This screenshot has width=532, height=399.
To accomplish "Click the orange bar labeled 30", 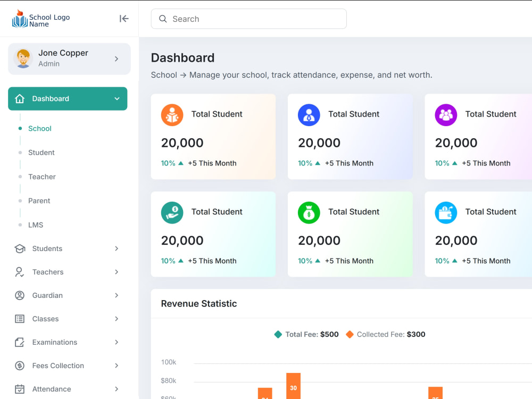I will click(294, 386).
